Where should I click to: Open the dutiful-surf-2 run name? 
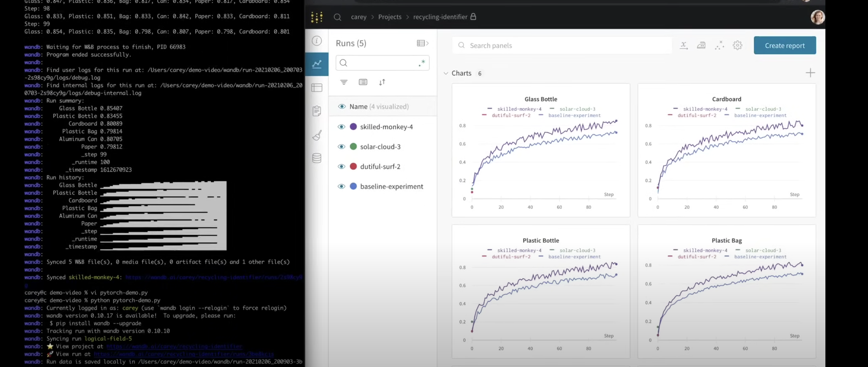380,166
